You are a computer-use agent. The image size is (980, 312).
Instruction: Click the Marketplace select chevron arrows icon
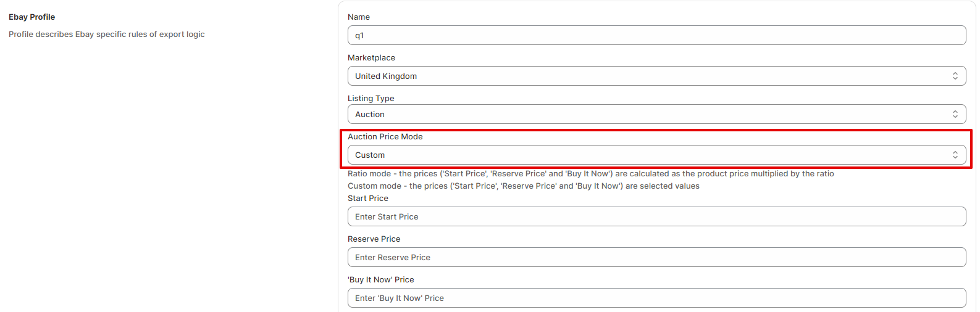(955, 76)
